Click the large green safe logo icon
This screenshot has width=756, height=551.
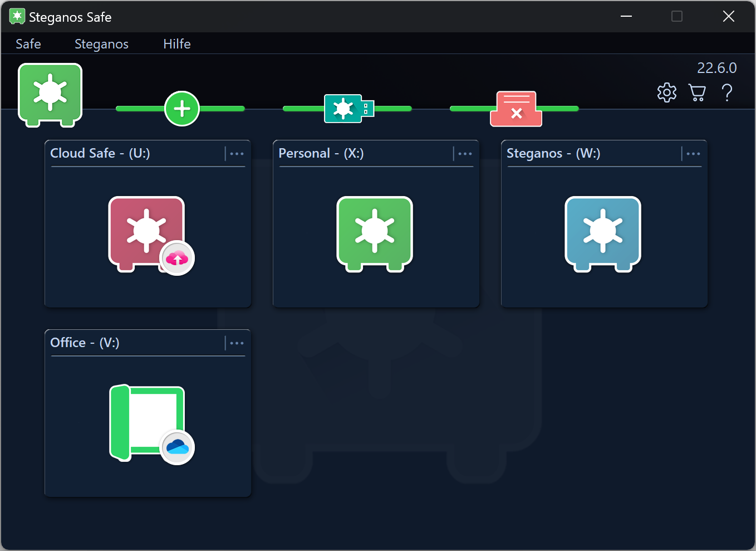50,94
